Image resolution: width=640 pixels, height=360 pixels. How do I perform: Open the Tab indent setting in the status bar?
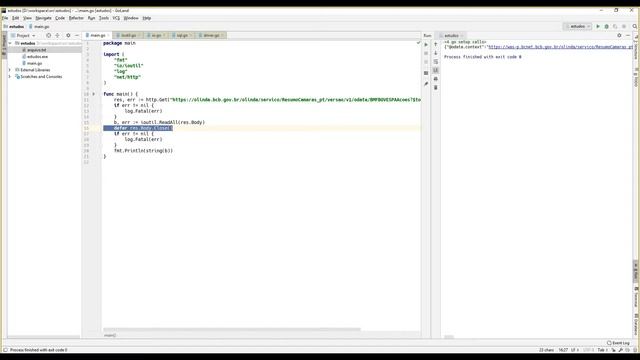[x=602, y=350]
